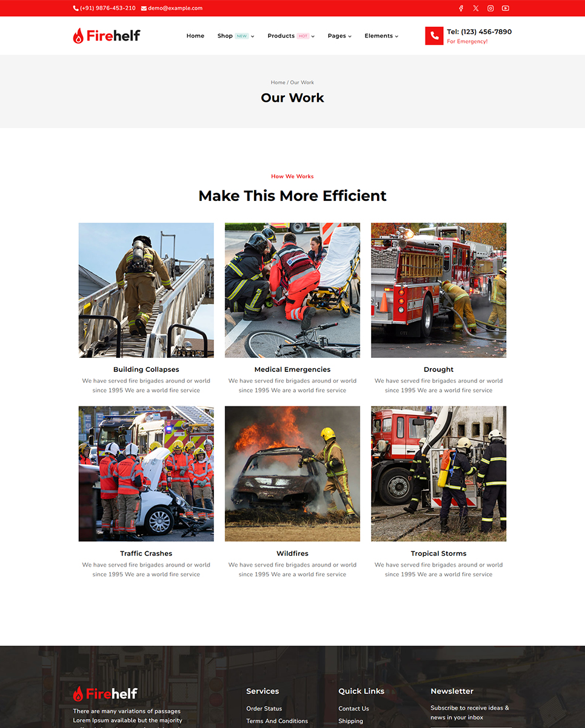Open the Elements dropdown menu

[381, 36]
